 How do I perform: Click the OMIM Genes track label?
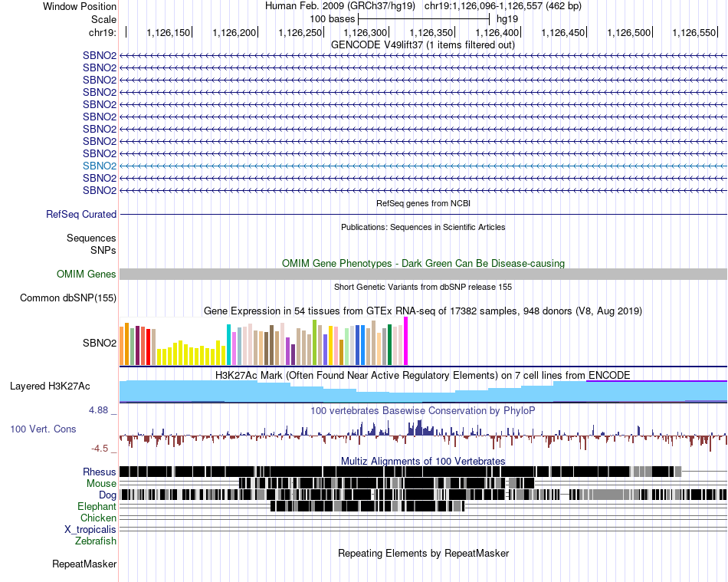[86, 274]
